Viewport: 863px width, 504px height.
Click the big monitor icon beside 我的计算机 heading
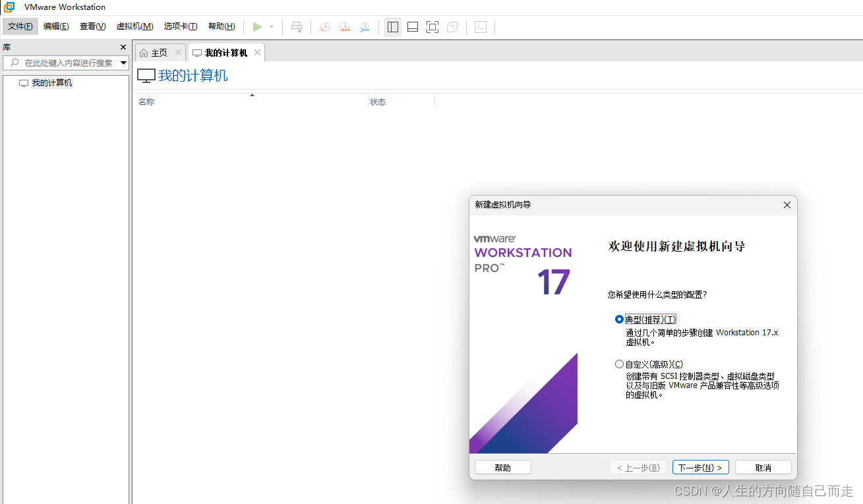pyautogui.click(x=146, y=76)
